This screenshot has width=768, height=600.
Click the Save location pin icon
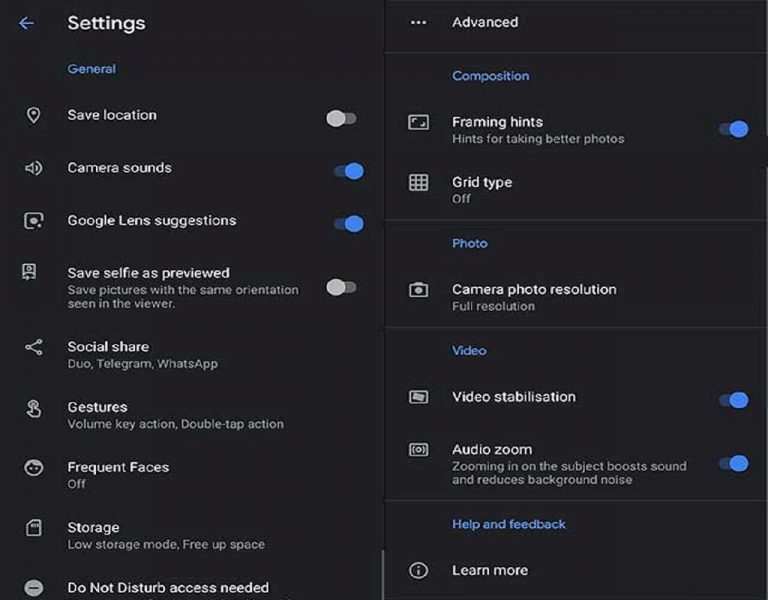point(33,115)
